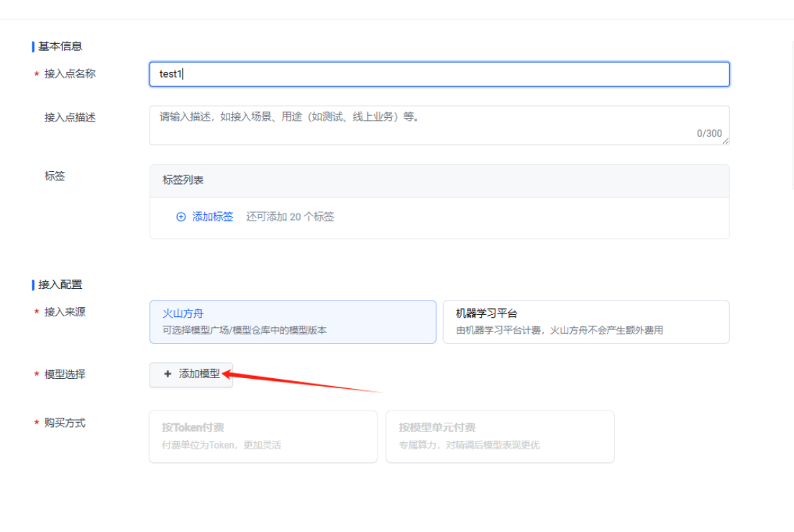The image size is (794, 532).
Task: Click the 模型选择 field label
Action: 65,375
